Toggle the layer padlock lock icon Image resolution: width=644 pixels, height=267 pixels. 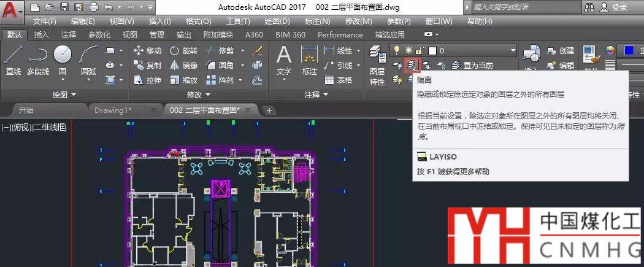pos(418,50)
